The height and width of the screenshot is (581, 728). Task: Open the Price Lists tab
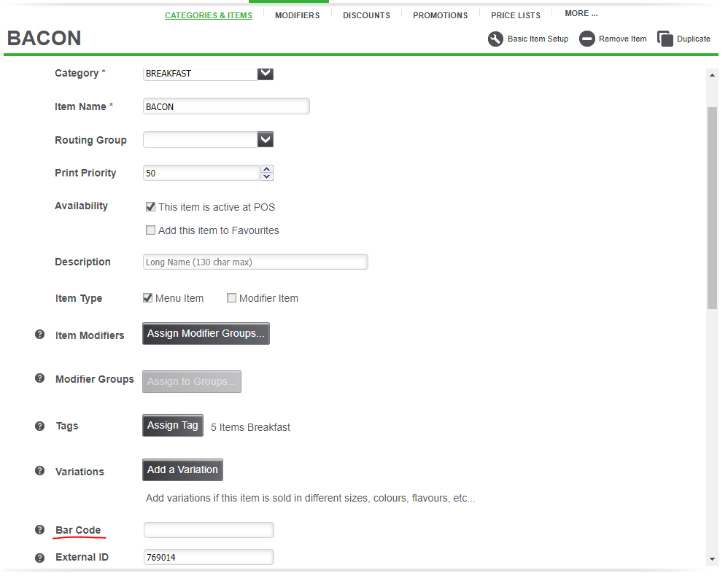point(516,15)
